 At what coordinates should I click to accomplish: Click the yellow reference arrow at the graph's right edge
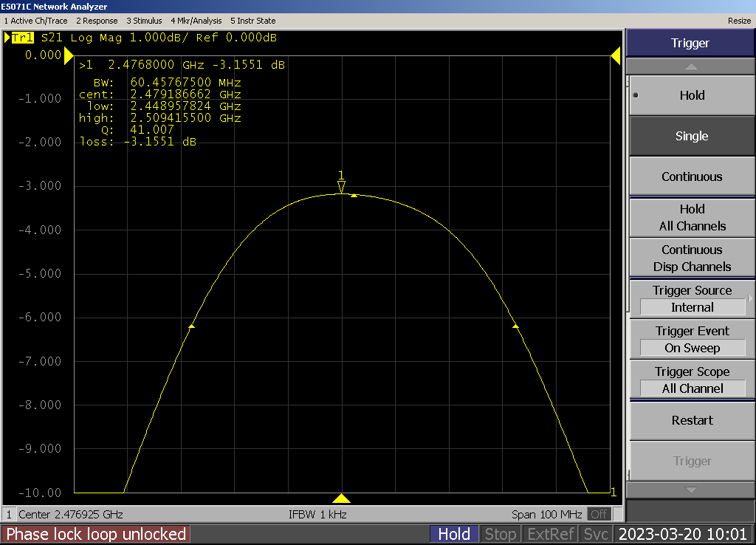(615, 55)
